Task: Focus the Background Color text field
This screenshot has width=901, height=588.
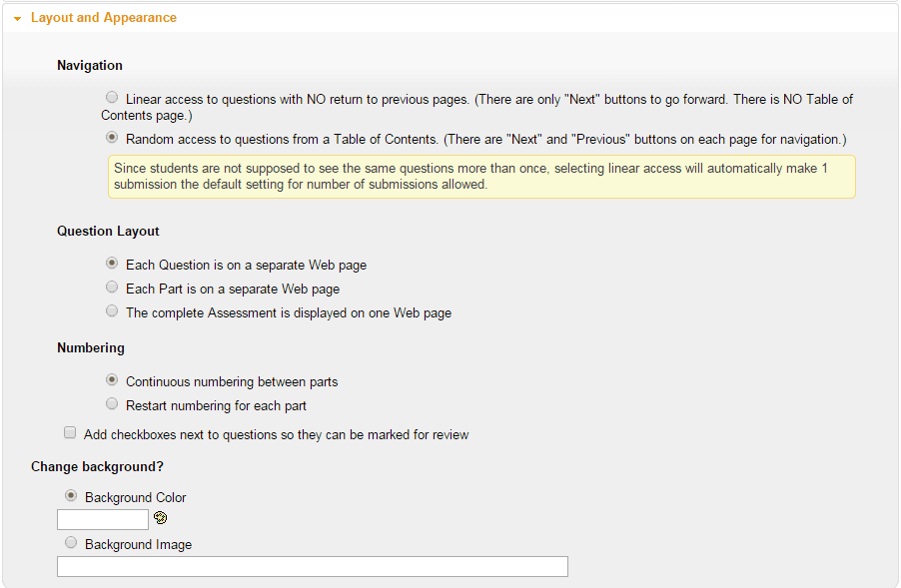Action: coord(103,520)
